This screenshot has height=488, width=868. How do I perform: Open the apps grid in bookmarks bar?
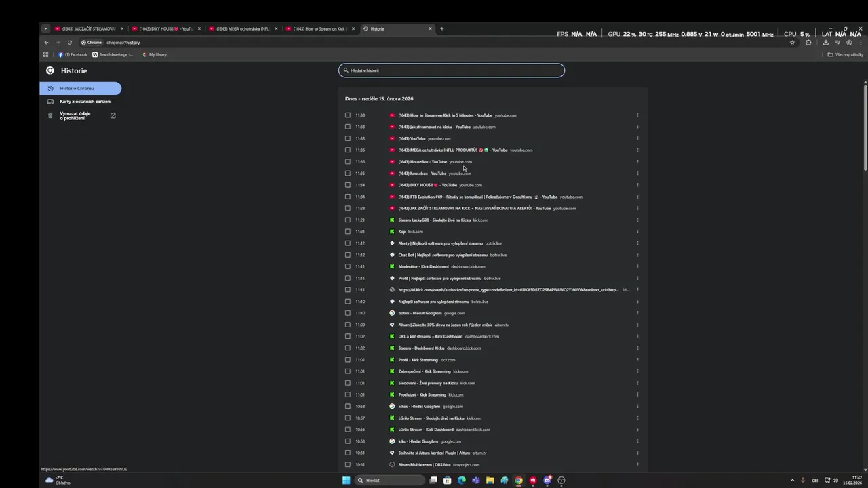pyautogui.click(x=46, y=54)
